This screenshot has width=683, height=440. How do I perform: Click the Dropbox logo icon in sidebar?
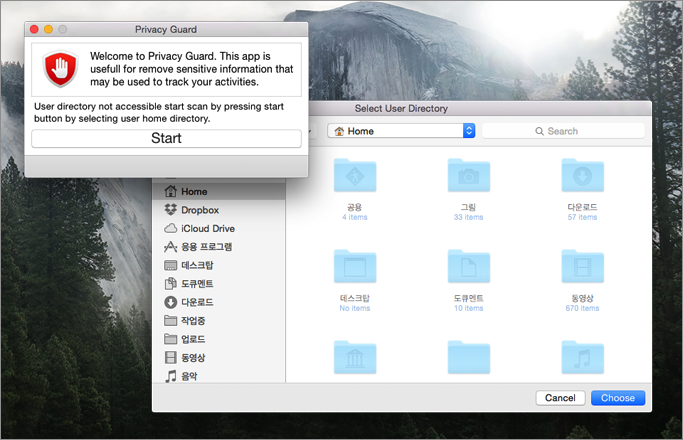click(170, 210)
